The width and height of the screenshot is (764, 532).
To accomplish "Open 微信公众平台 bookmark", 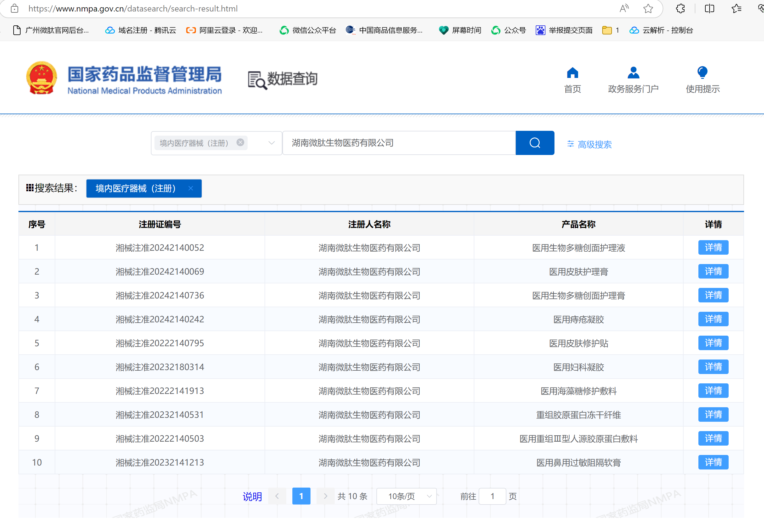I will click(308, 30).
